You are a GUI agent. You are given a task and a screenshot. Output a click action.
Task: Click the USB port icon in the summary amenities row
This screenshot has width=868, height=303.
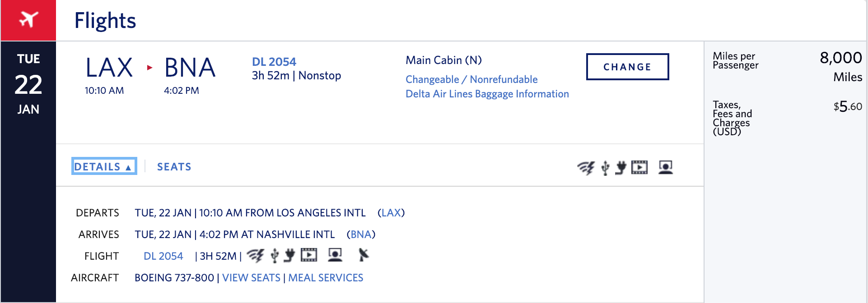(605, 168)
